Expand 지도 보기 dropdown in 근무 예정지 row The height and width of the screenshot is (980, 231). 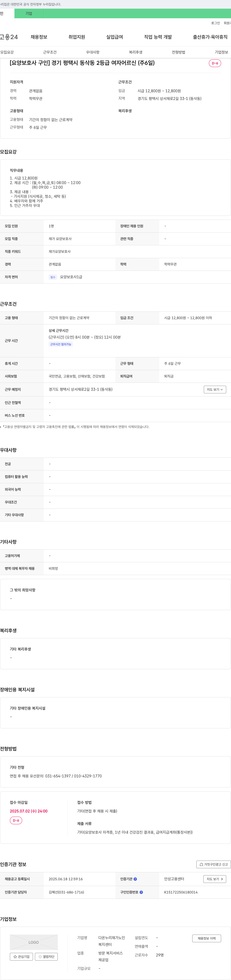215,390
